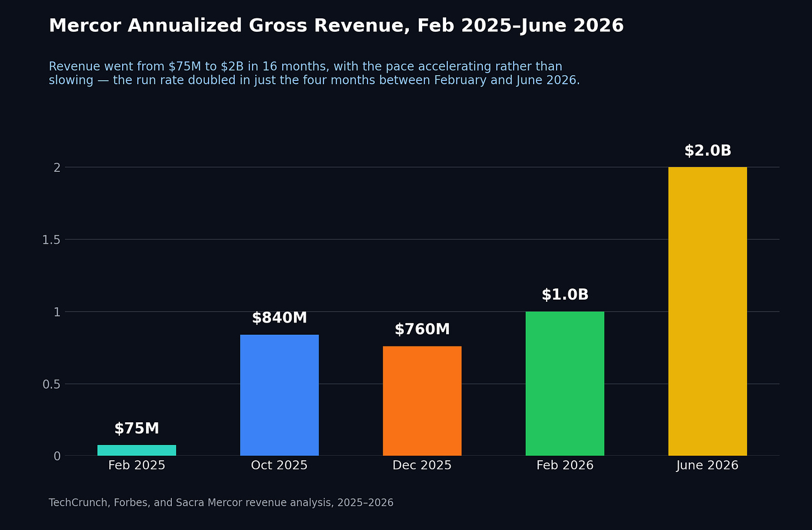Click the subtitle starting "Revenue went from $75M"
This screenshot has height=530, width=812.
click(315, 74)
